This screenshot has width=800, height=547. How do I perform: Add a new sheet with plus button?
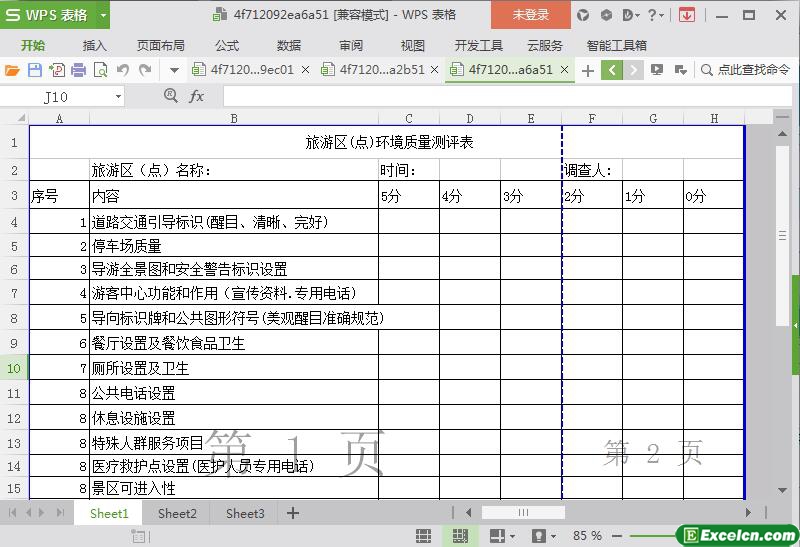[x=293, y=513]
